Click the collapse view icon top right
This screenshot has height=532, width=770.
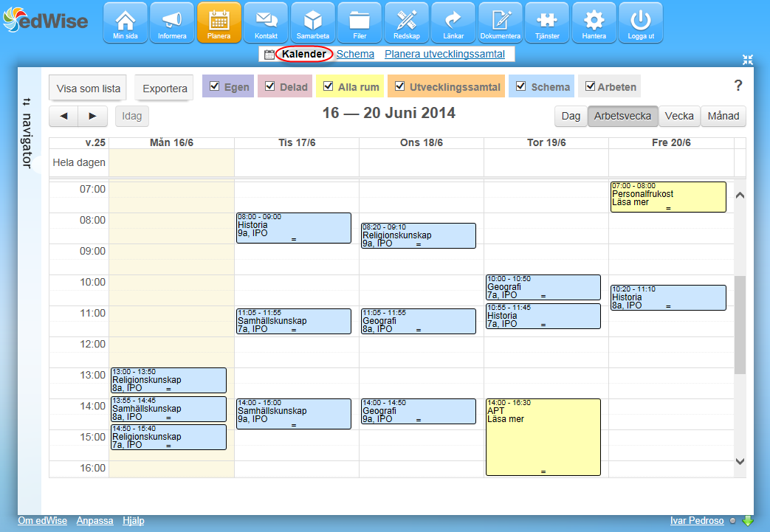[747, 60]
